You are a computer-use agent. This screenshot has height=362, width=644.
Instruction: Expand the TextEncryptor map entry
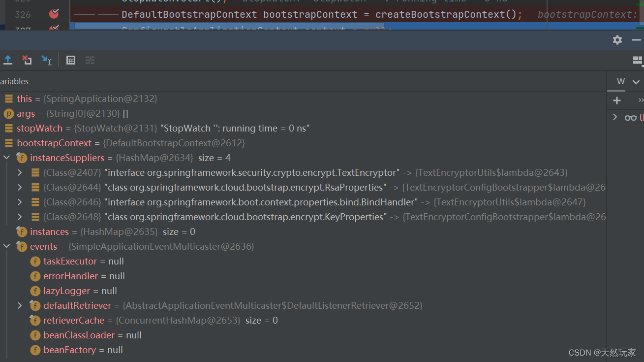point(20,172)
